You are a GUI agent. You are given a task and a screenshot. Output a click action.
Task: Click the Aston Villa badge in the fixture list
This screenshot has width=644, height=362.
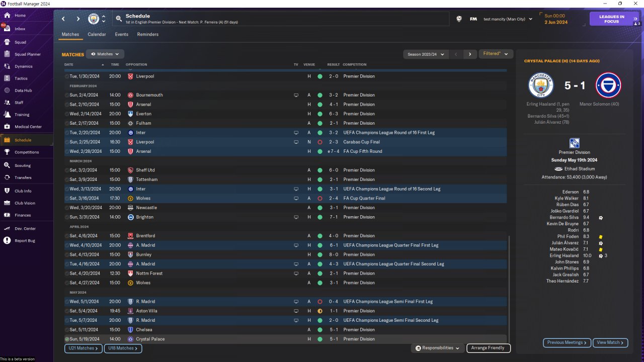pyautogui.click(x=131, y=311)
